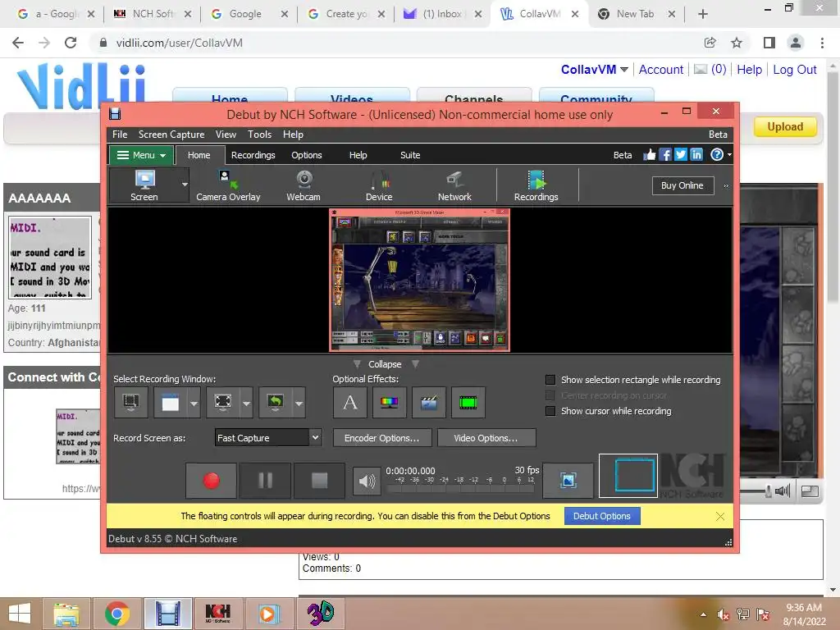Click Log Out link on VidLii
Screen dimensions: 840x630
(x=794, y=70)
